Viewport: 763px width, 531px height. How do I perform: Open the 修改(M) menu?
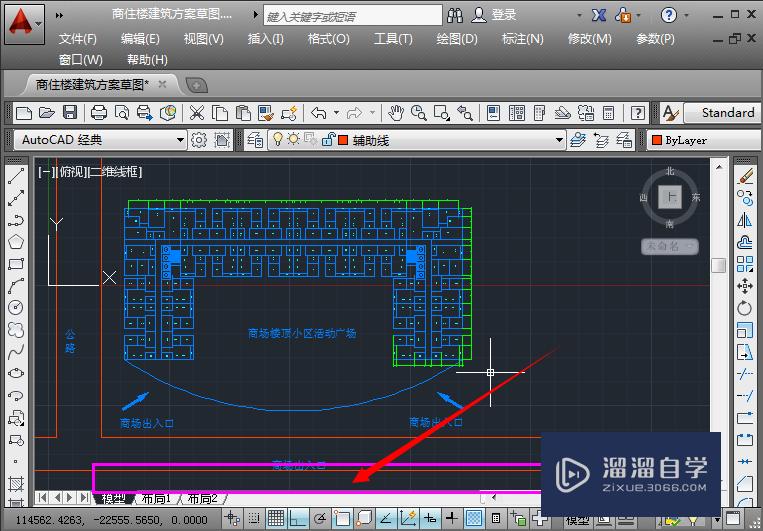(589, 39)
